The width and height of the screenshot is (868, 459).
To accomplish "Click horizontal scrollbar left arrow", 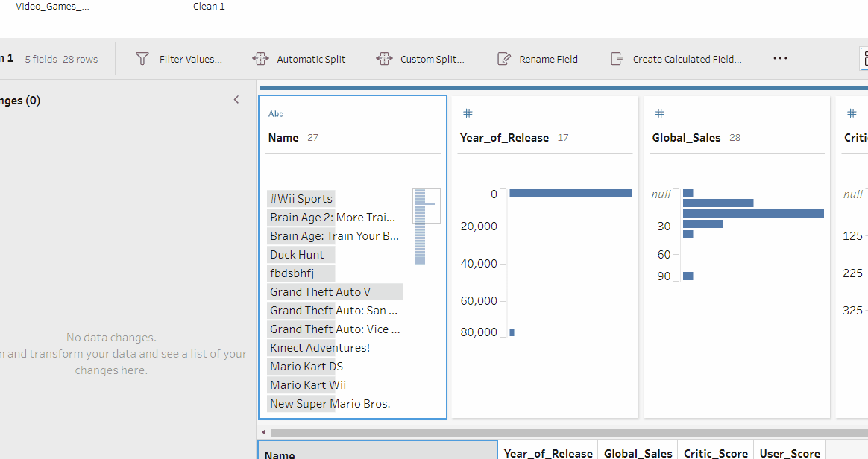I will click(x=264, y=432).
